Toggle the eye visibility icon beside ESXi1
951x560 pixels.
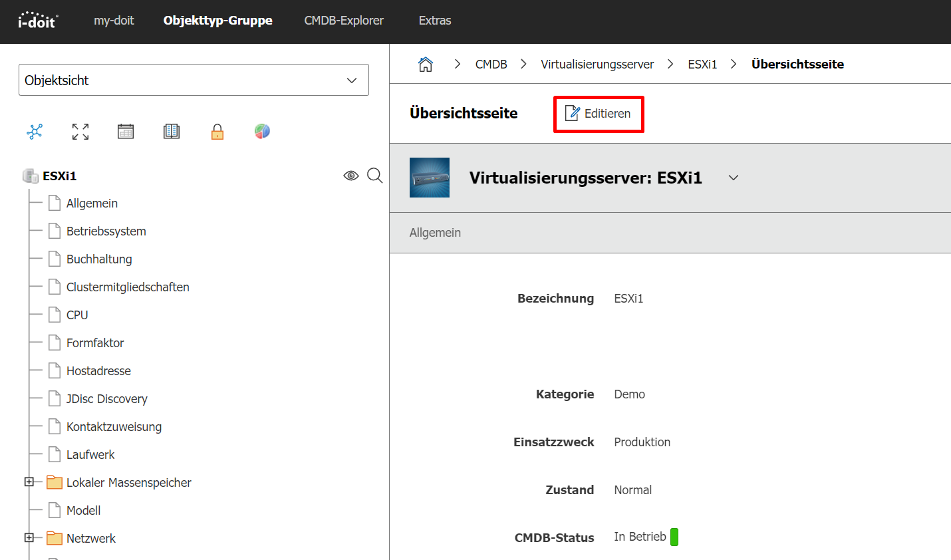(x=350, y=176)
